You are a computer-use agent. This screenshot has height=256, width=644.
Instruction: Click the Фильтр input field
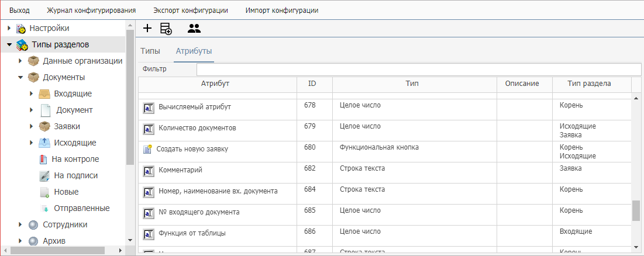[x=419, y=70]
